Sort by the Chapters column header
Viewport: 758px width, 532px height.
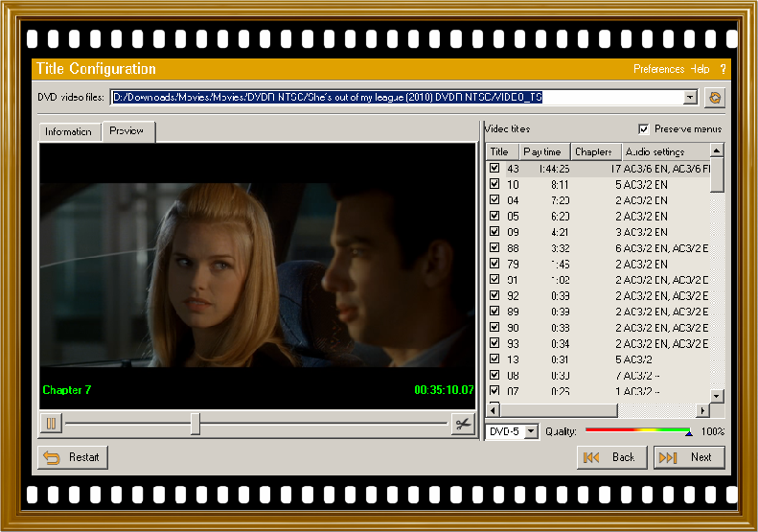596,151
